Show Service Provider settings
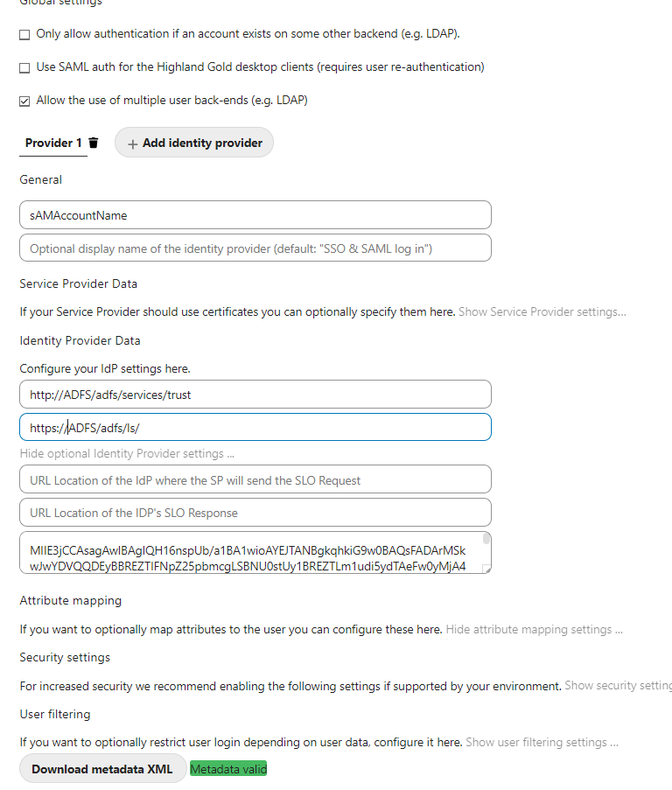Screen dimensions: 672x790 [541, 311]
